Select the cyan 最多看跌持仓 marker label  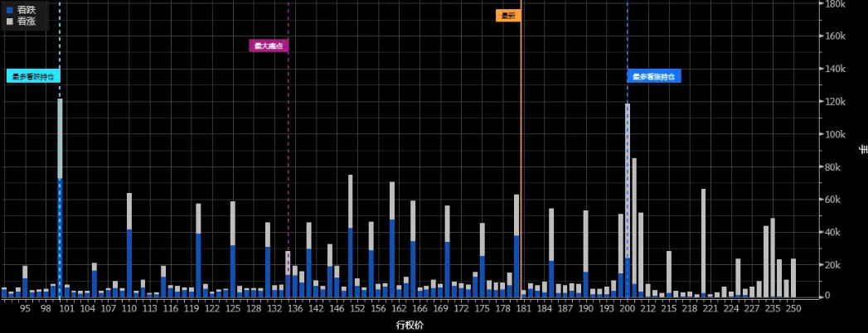(x=33, y=76)
